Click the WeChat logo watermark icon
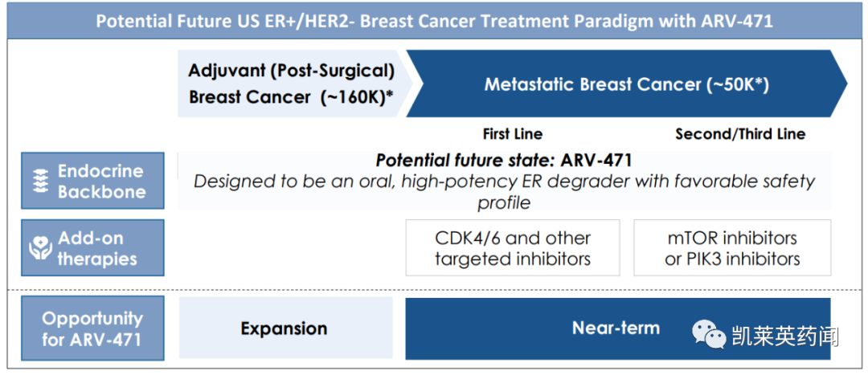Screen dimensions: 868x375 (x=707, y=335)
